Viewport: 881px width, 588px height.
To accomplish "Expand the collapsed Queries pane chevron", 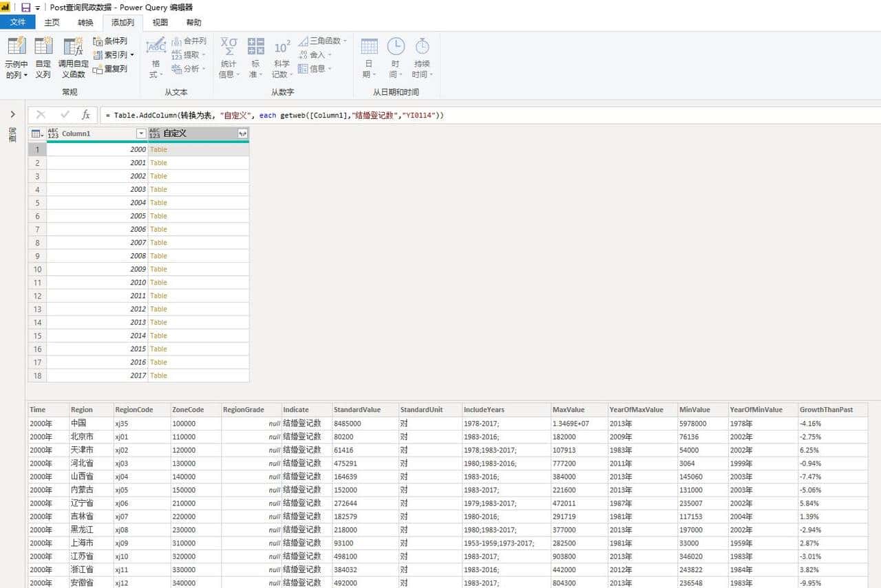I will [x=12, y=114].
